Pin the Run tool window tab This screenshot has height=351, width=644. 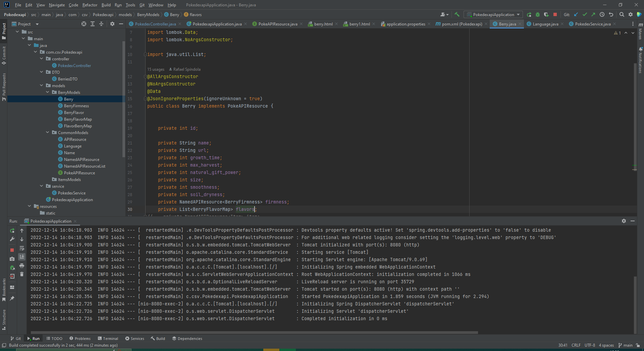tap(12, 298)
